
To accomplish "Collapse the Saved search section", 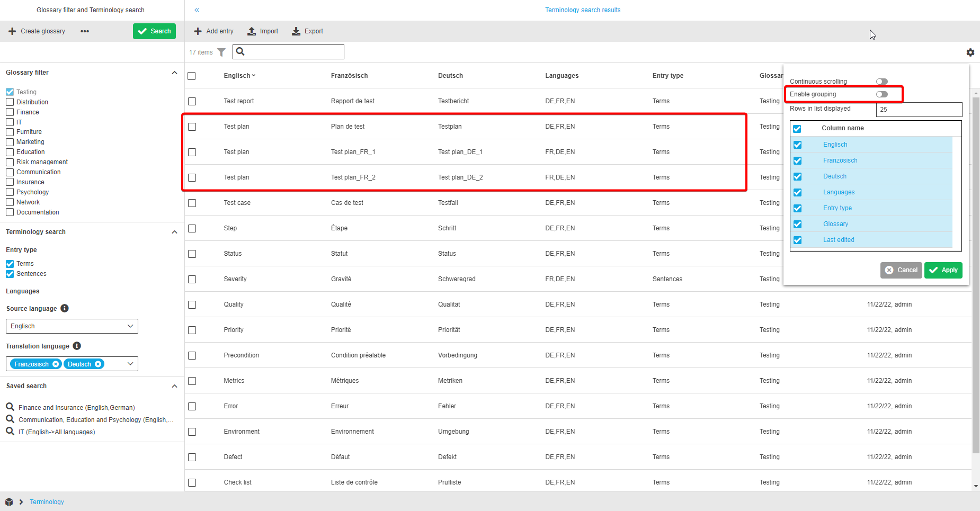I will (x=174, y=386).
